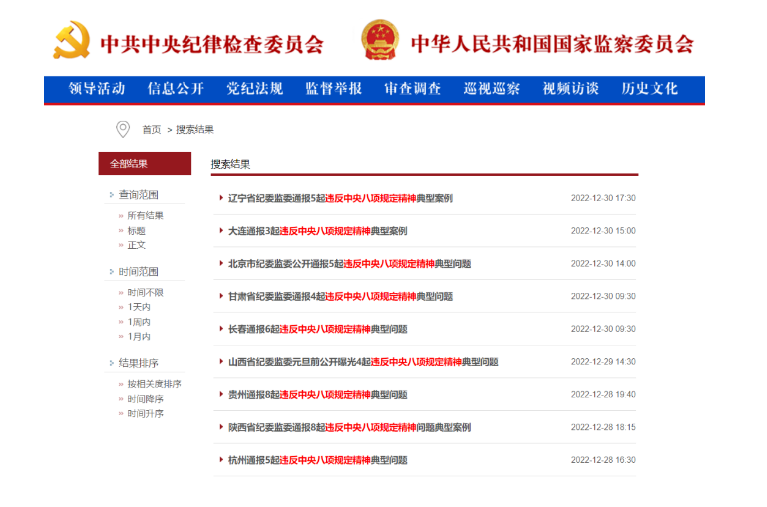The height and width of the screenshot is (507, 767).
Task: Open 长春通报6起 result link
Action: pos(317,329)
